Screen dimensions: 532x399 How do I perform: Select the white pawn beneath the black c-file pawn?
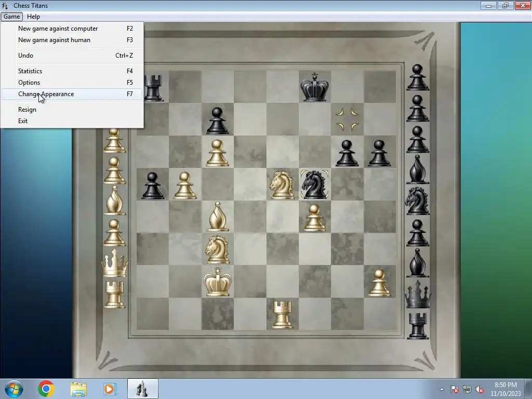[217, 153]
